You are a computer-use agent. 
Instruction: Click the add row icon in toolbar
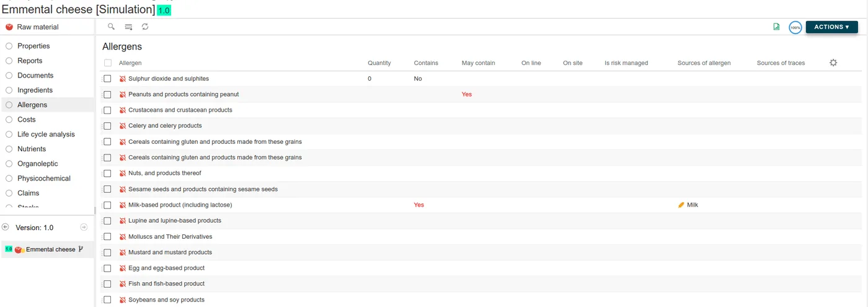click(128, 27)
